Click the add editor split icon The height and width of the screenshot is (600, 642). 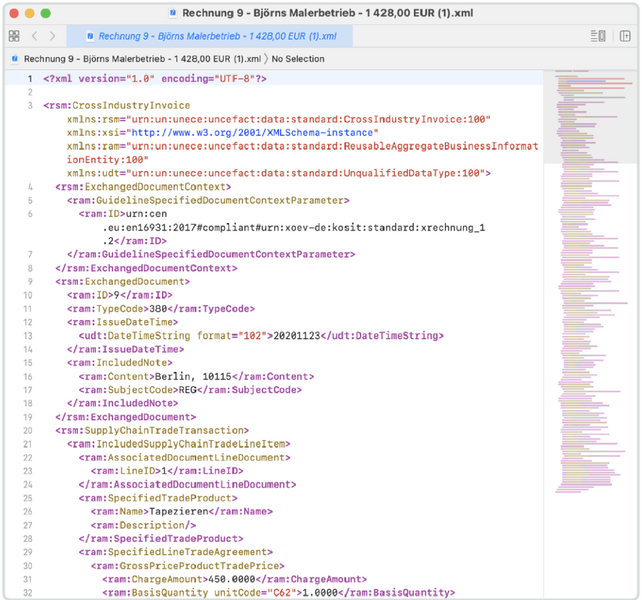coord(625,36)
